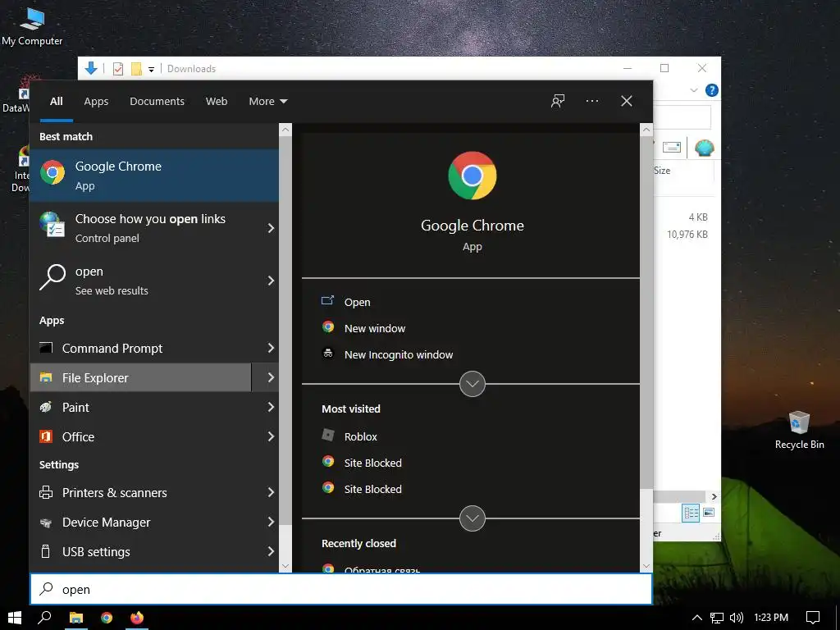Open quick access toolbar dropdown in Downloads
840x630 pixels.
[152, 69]
